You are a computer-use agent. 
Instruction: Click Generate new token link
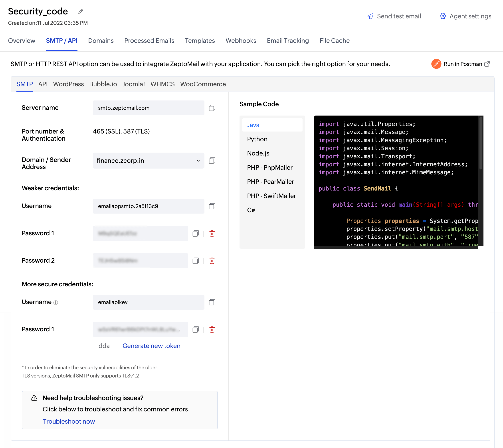[x=151, y=346]
